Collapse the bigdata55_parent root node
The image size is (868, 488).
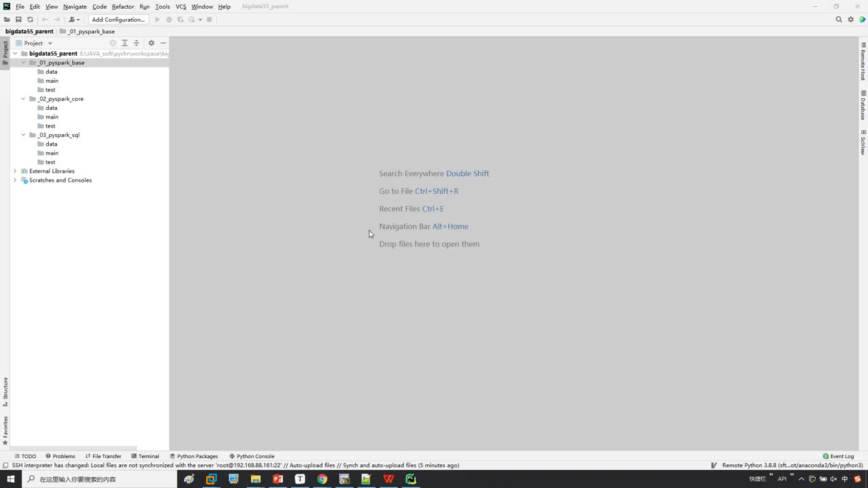tap(15, 54)
